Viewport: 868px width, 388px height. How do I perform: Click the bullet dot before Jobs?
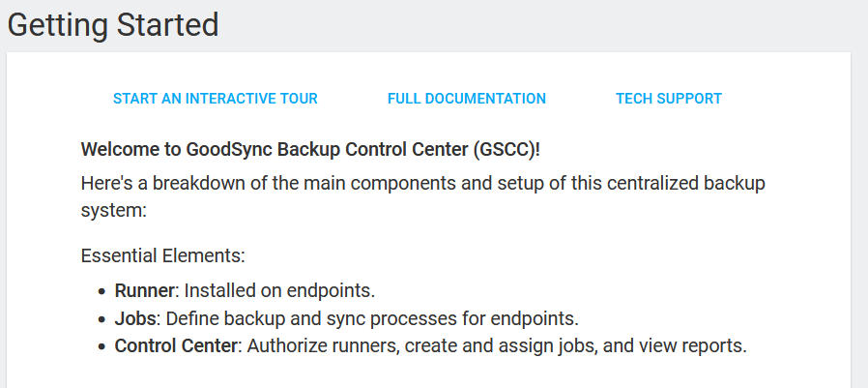click(x=102, y=319)
